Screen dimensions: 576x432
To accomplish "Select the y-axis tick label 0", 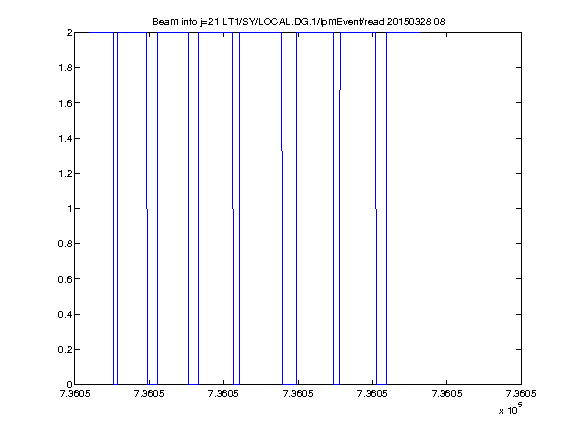I will click(69, 384).
